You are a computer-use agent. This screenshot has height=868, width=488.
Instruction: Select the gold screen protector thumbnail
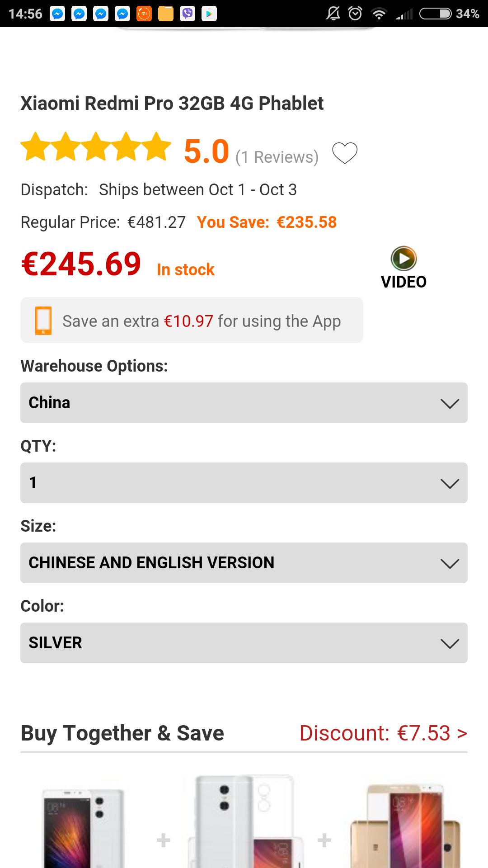404,825
